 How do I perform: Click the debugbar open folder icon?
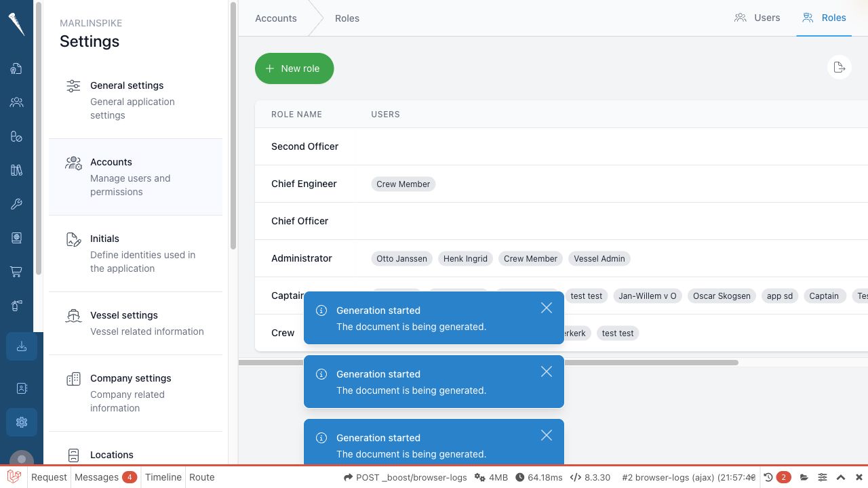tap(804, 477)
